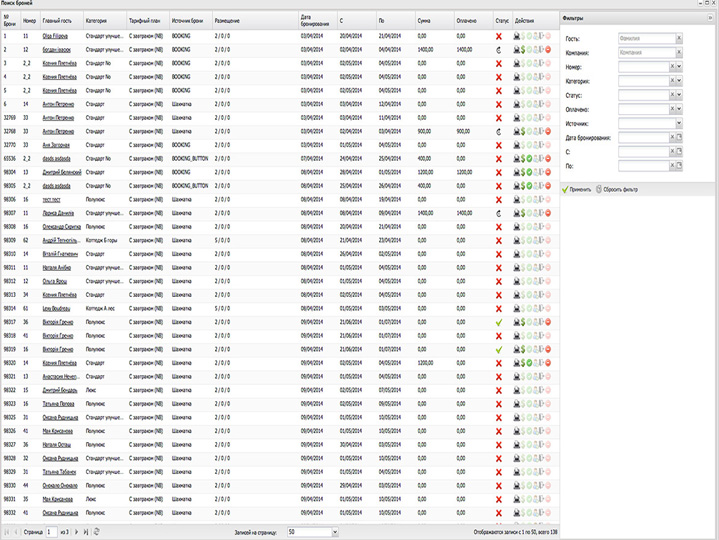This screenshot has height=540, width=719.
Task: Click the calendar icon next to Дата бронирования
Action: click(x=678, y=138)
